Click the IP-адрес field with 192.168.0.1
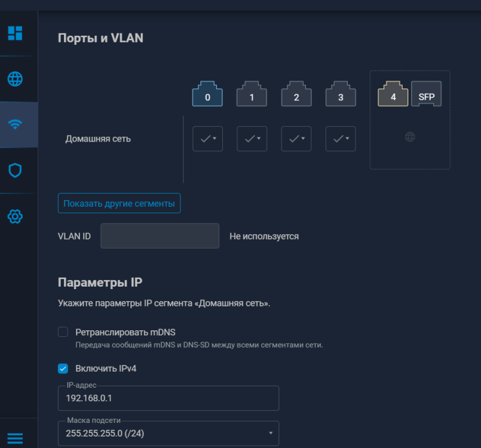 coord(168,398)
